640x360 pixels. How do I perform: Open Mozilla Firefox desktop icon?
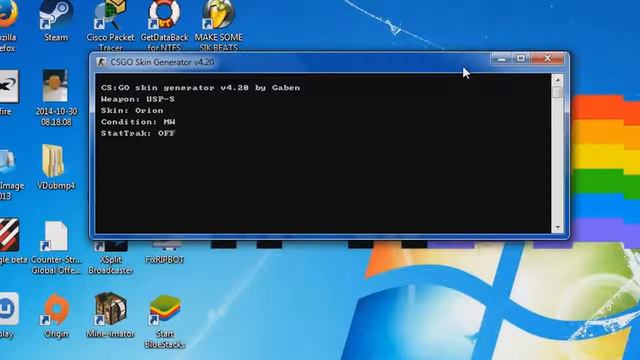8,24
